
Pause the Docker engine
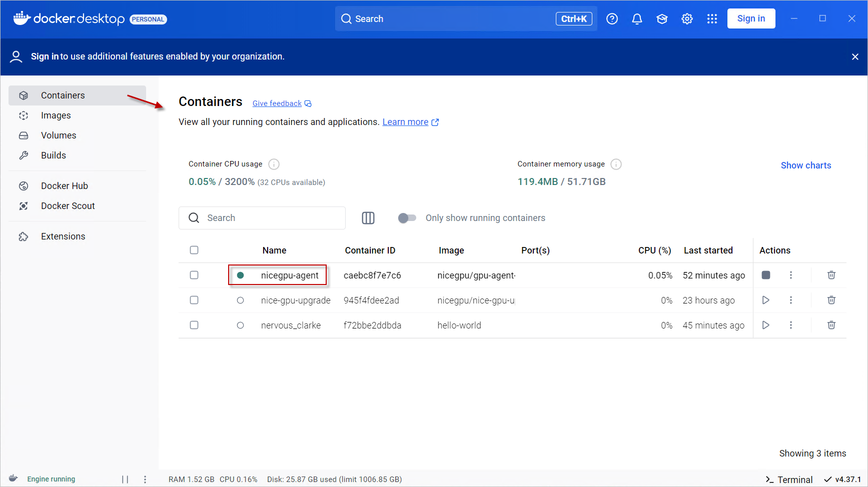click(125, 479)
